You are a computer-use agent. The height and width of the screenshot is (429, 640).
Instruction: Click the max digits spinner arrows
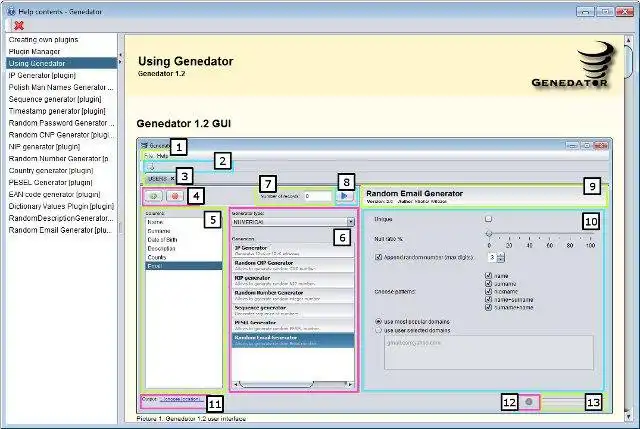click(x=501, y=257)
